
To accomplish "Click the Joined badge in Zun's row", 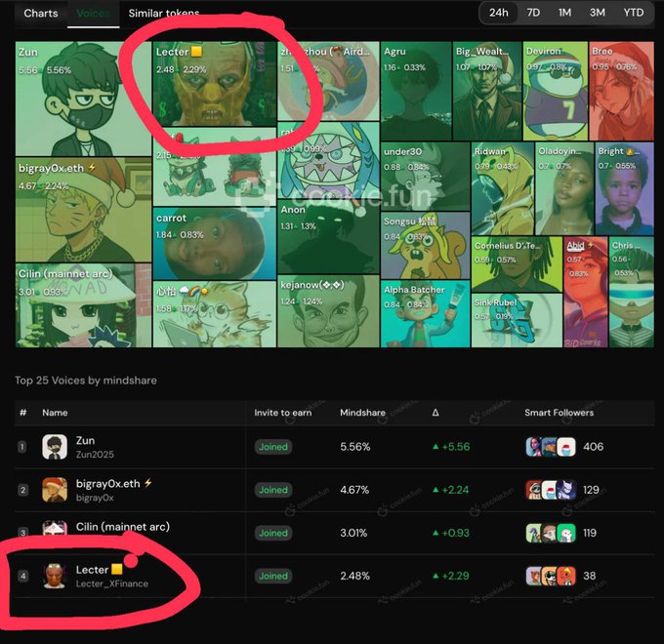I will (273, 446).
